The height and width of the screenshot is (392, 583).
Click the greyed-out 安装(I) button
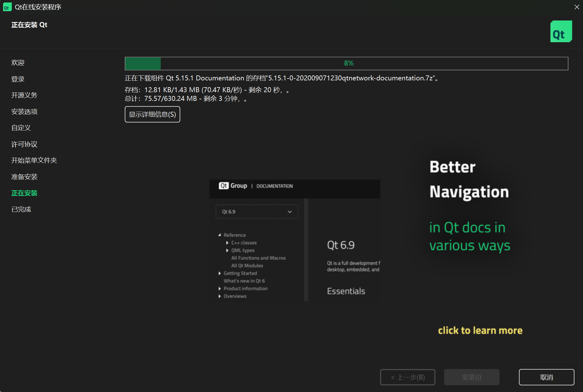472,377
